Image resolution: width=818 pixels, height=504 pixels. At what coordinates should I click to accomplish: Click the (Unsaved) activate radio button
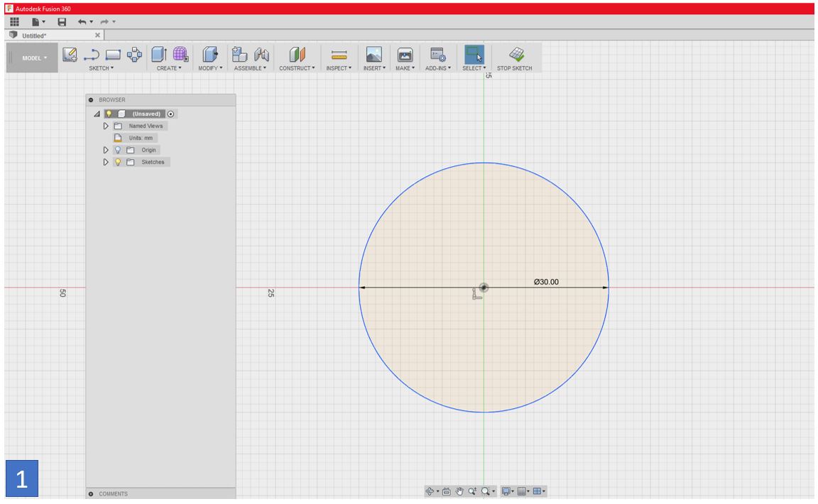point(170,114)
